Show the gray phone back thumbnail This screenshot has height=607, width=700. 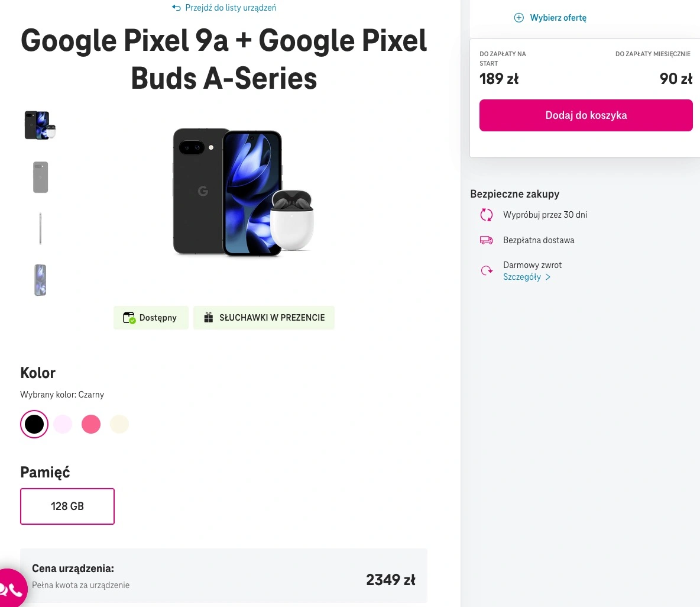click(41, 177)
